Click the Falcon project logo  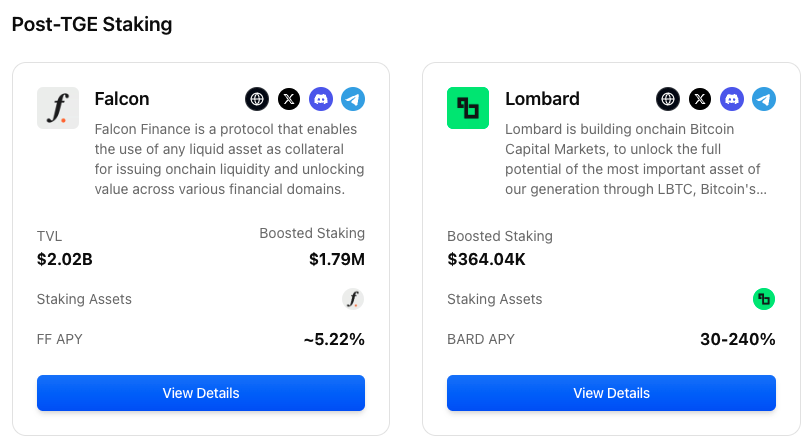point(58,108)
